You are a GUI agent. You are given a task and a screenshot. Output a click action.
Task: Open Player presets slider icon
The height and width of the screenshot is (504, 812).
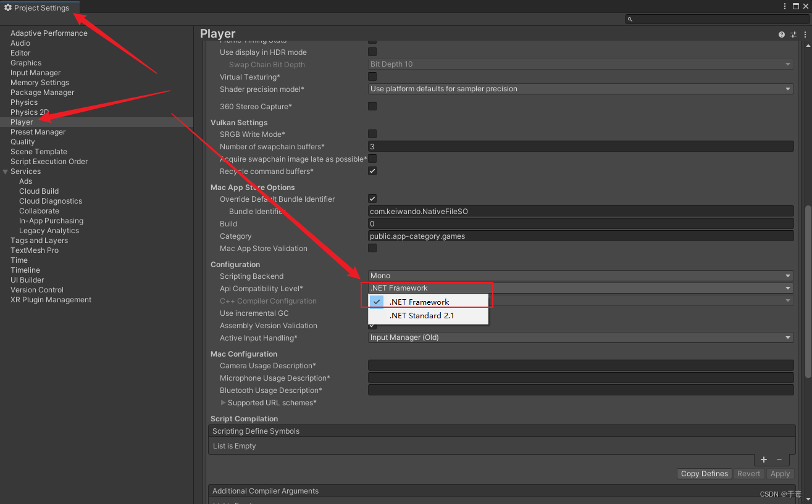click(x=794, y=35)
